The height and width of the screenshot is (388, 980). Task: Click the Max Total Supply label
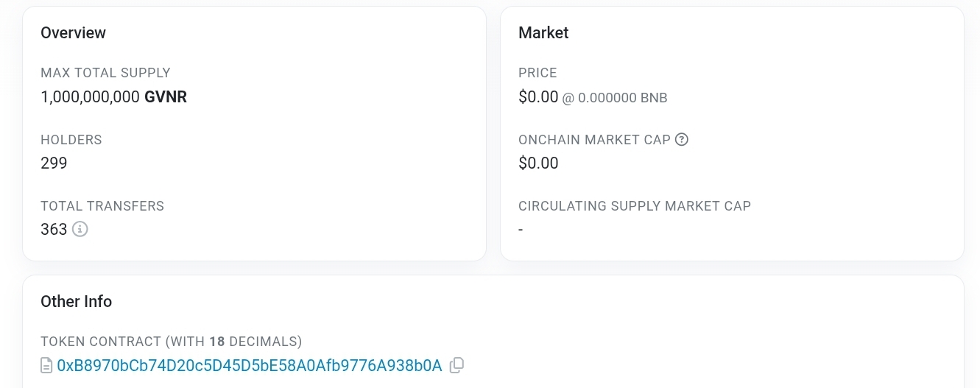pos(105,73)
